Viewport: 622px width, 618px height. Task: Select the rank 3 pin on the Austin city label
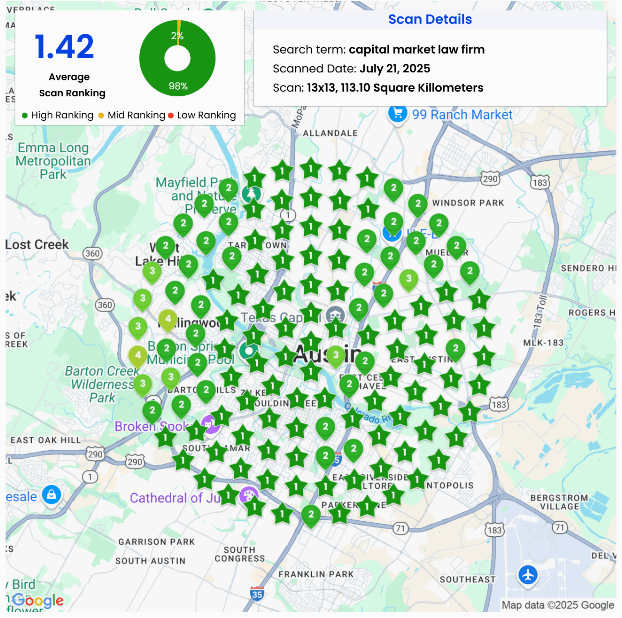[336, 355]
